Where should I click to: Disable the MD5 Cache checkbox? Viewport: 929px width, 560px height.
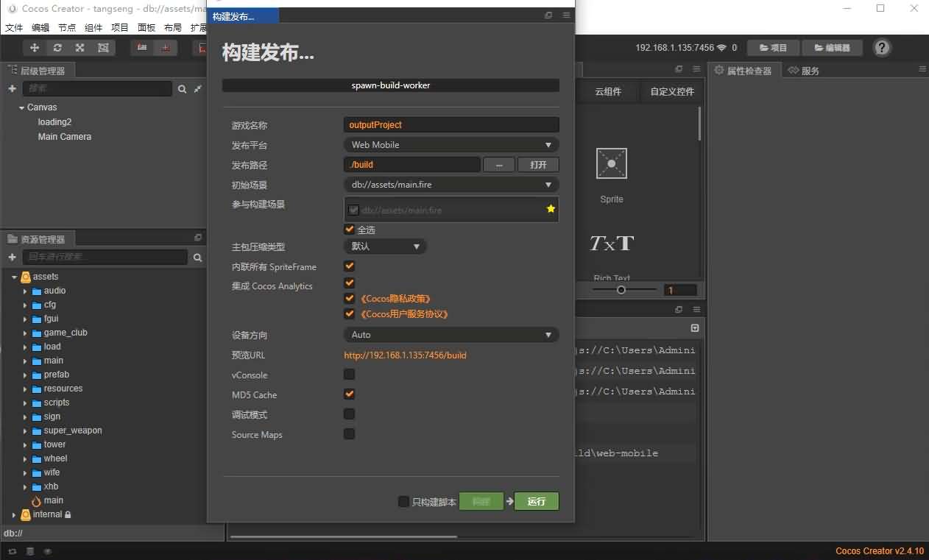350,394
